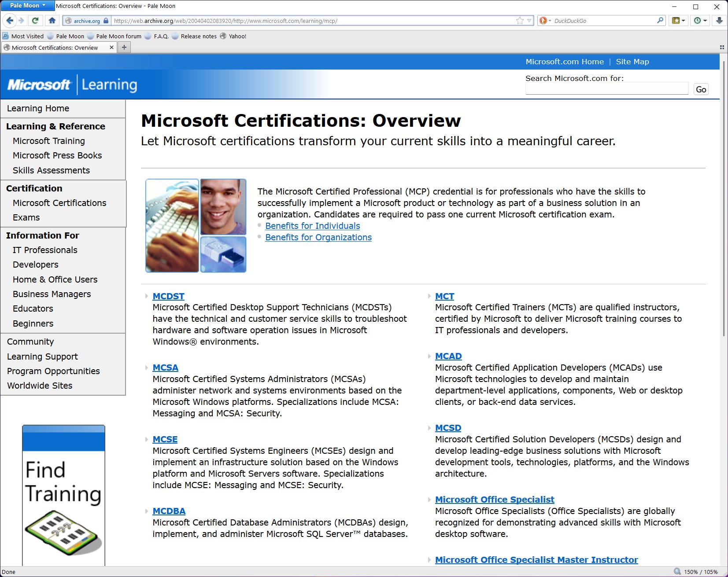Open Program Opportunities sidebar link

pyautogui.click(x=53, y=371)
